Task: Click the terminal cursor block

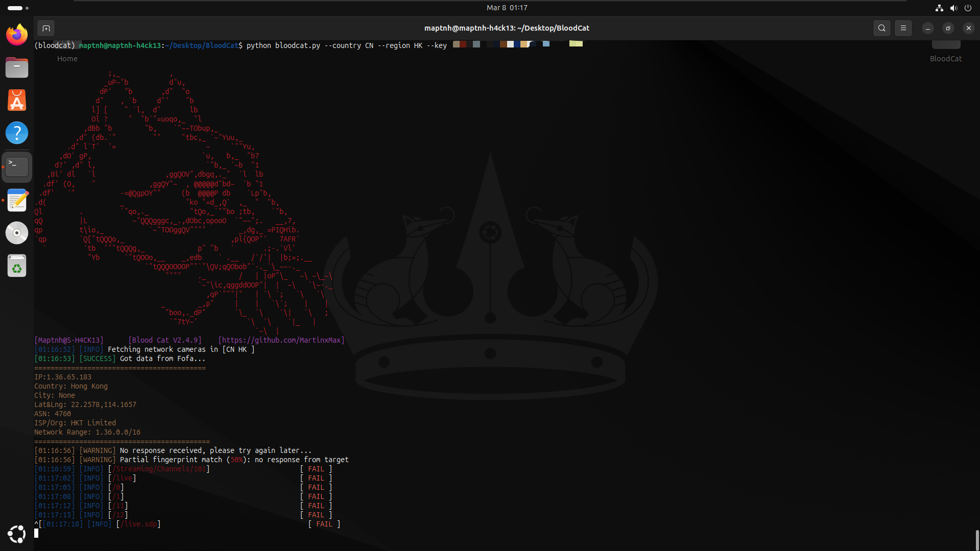Action: coord(36,533)
